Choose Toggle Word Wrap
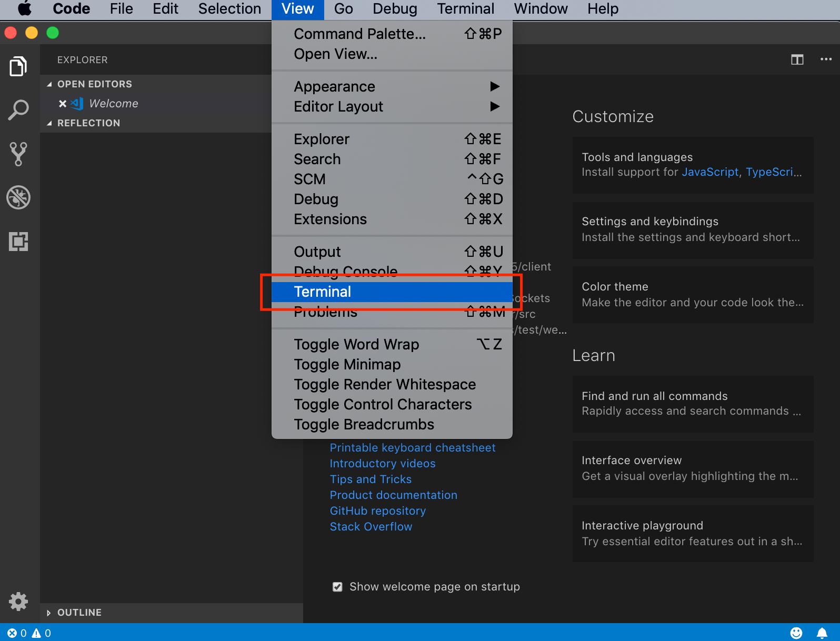Screen dimensions: 840x641 pos(392,344)
